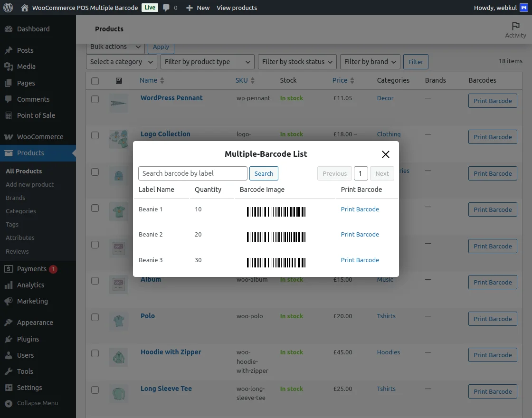Click the WordPress logo in the admin bar
The width and height of the screenshot is (532, 418).
(8, 8)
